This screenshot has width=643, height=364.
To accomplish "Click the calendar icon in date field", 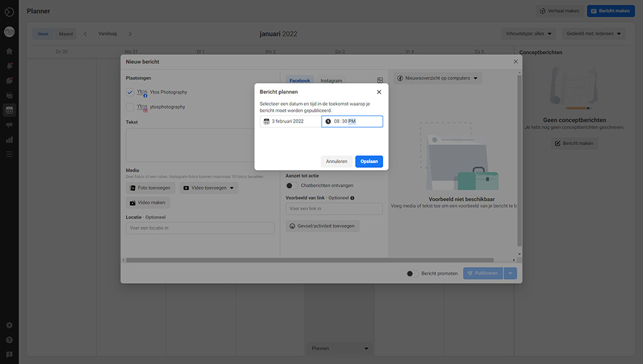I will pos(267,122).
